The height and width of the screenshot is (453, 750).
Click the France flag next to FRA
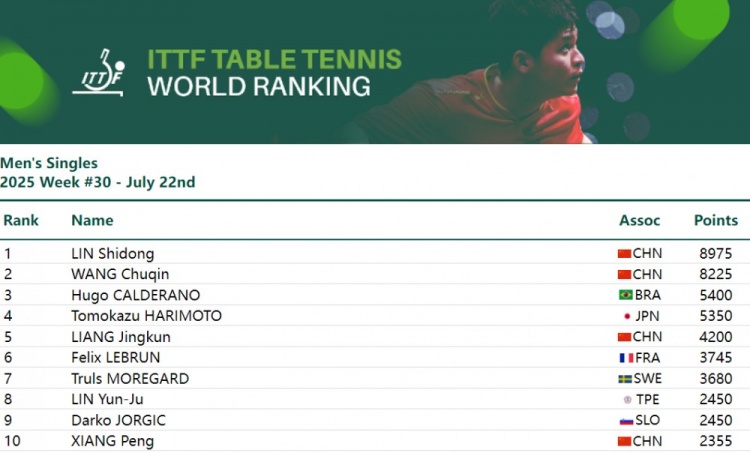(626, 358)
